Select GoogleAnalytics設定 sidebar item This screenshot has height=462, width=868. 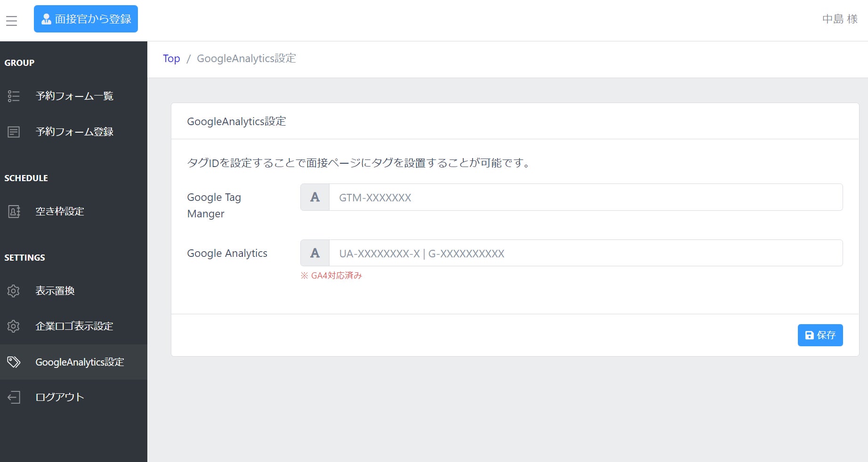73,362
